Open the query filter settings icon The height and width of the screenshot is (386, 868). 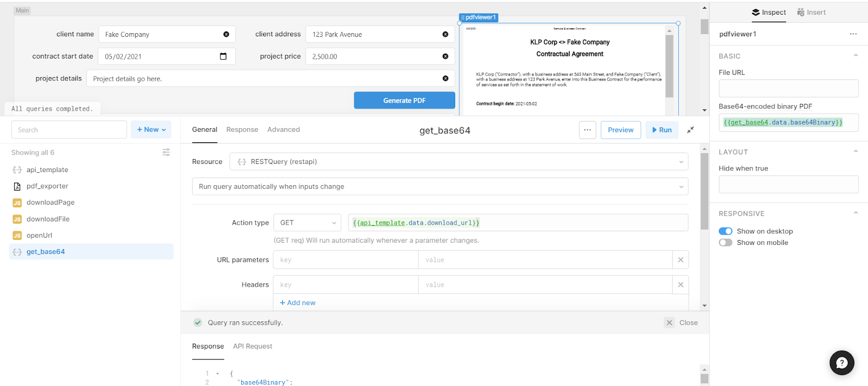coord(166,153)
